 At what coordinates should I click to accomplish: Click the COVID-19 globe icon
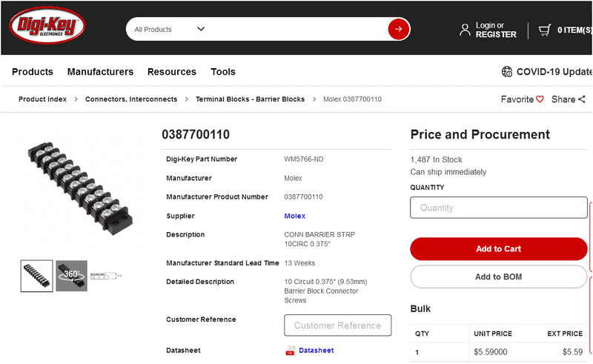(507, 71)
